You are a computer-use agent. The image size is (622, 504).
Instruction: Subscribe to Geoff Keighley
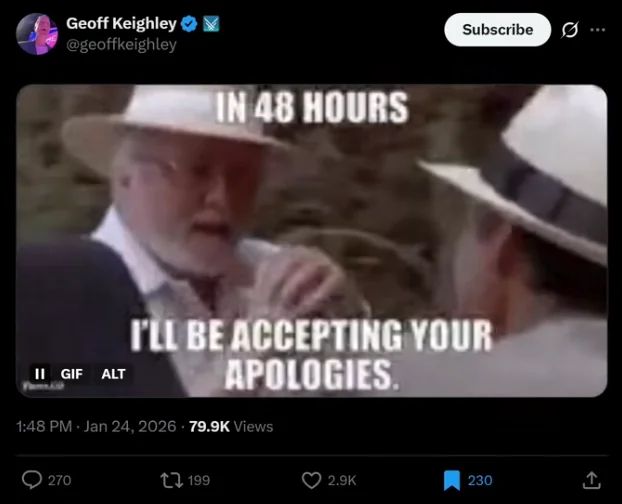coord(497,30)
